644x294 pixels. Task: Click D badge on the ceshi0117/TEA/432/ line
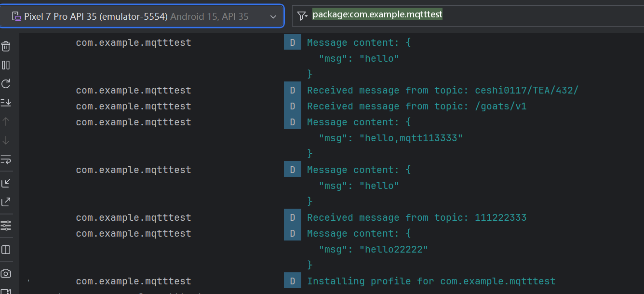point(293,90)
